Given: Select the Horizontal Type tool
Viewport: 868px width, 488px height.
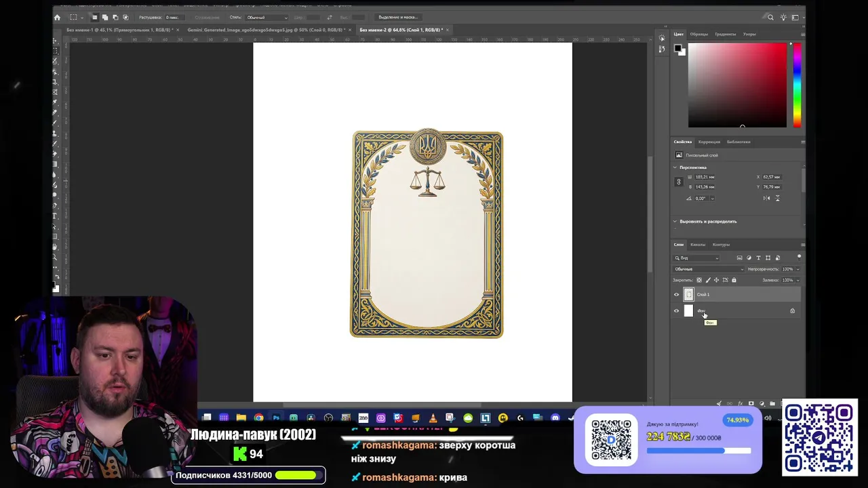Looking at the screenshot, I should (x=55, y=216).
